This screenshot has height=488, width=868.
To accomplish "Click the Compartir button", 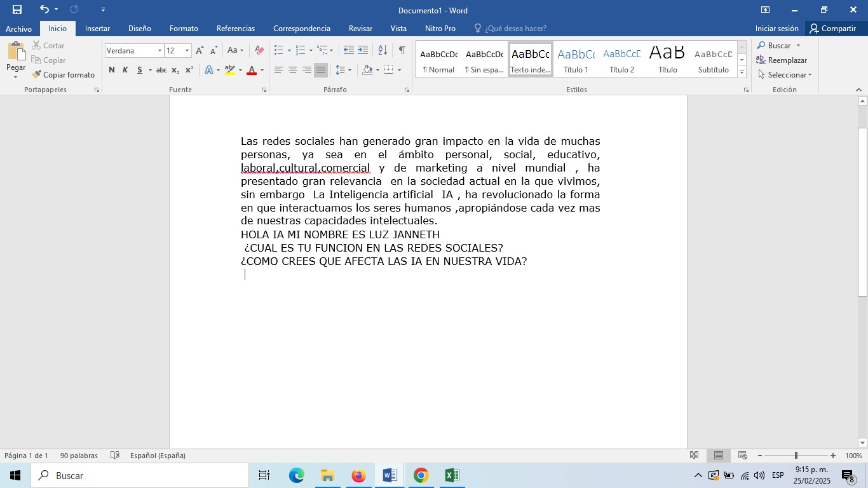I will 833,29.
